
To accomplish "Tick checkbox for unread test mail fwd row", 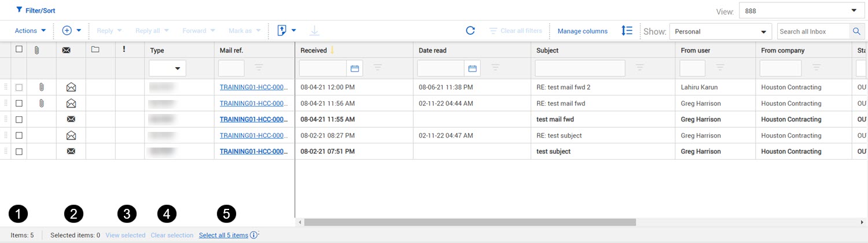I will click(x=19, y=119).
